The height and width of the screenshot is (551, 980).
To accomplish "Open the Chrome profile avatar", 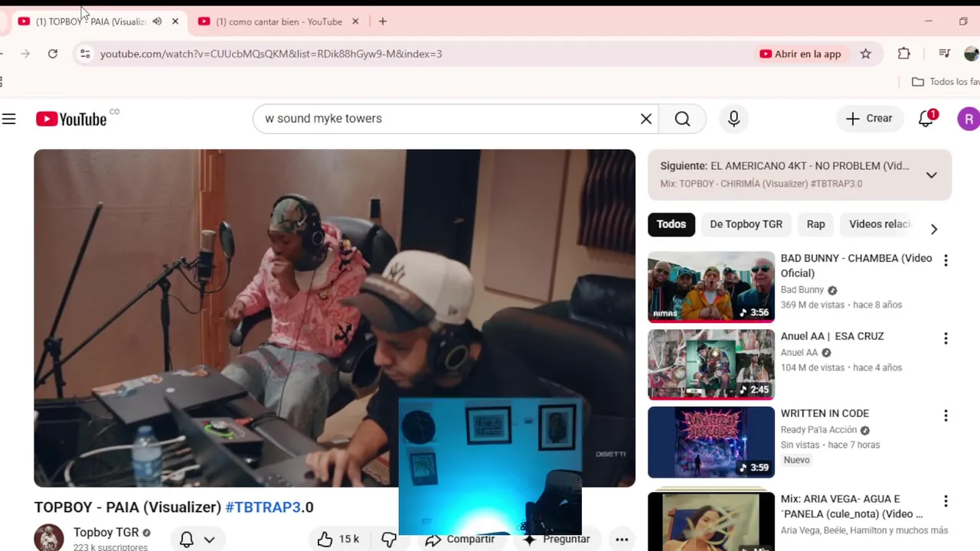I will point(972,54).
